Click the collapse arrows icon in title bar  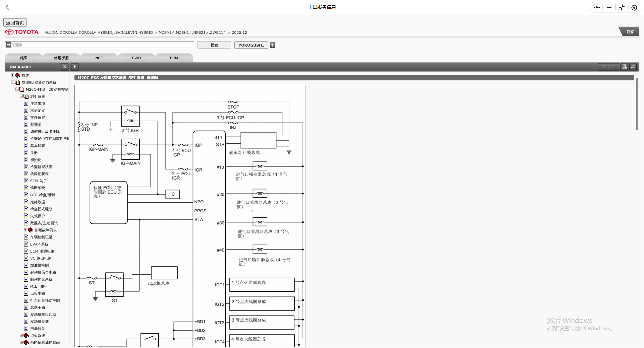pyautogui.click(x=622, y=7)
